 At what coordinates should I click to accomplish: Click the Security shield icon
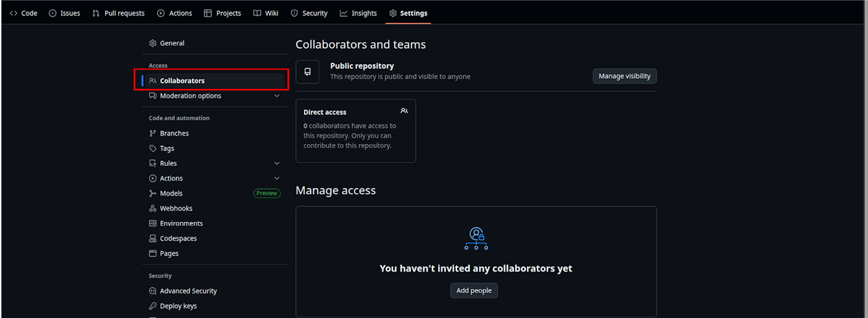pos(294,13)
